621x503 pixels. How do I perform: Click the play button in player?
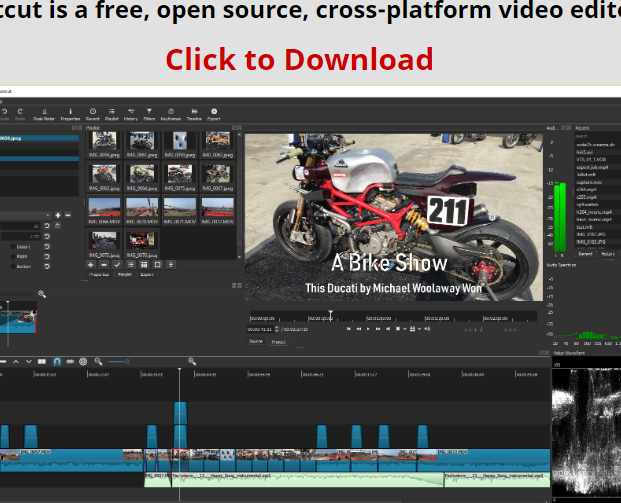pos(368,329)
